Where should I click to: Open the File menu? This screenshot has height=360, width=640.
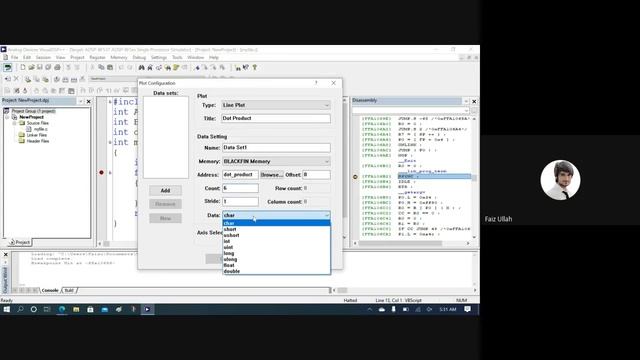pyautogui.click(x=15, y=58)
